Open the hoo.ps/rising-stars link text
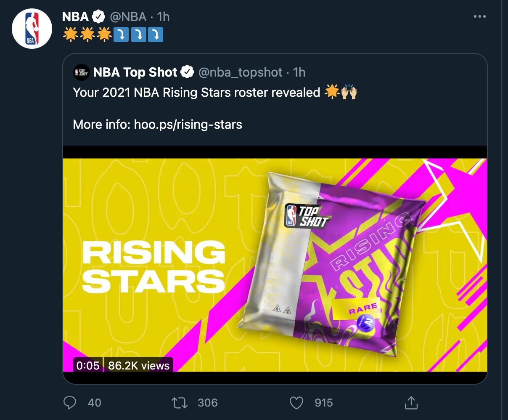 point(188,125)
